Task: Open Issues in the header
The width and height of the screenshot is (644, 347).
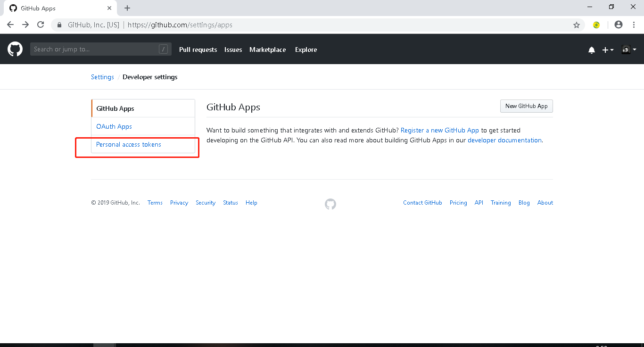Action: 233,50
